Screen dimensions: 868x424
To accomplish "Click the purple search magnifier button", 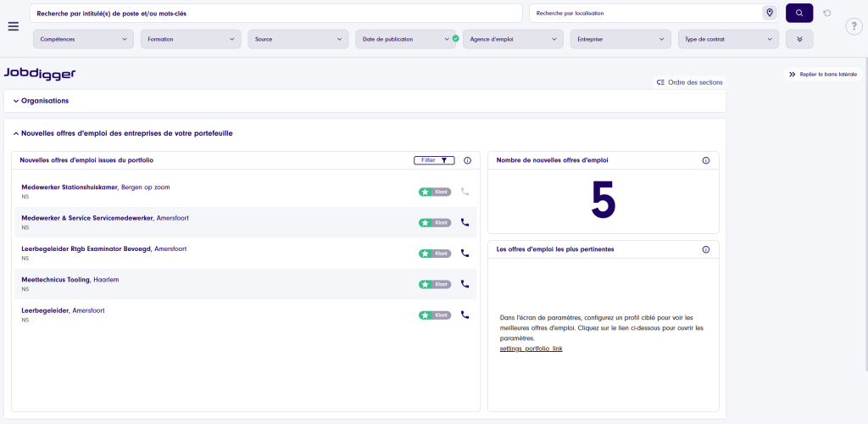I will 798,13.
